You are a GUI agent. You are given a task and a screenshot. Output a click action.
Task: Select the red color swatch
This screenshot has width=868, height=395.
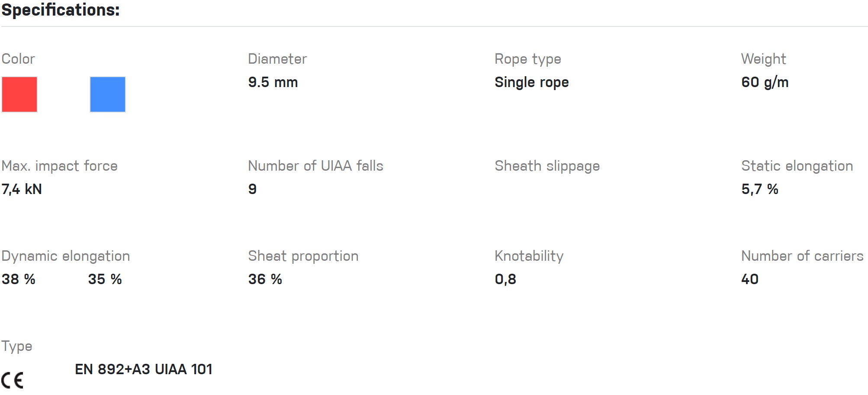click(19, 94)
